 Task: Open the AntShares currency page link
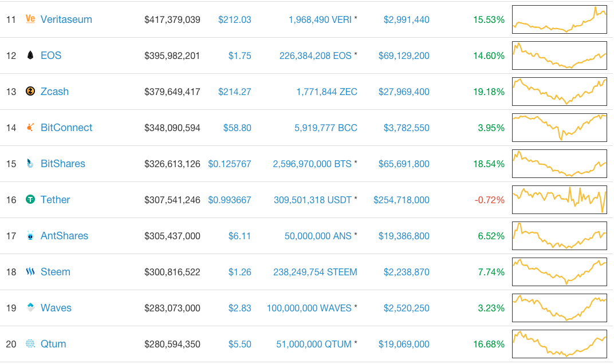tap(64, 236)
